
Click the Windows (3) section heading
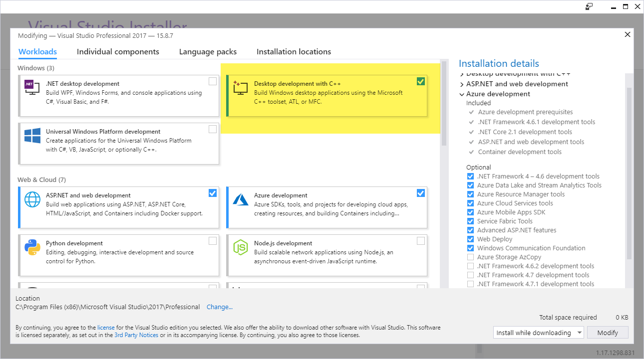pyautogui.click(x=36, y=68)
